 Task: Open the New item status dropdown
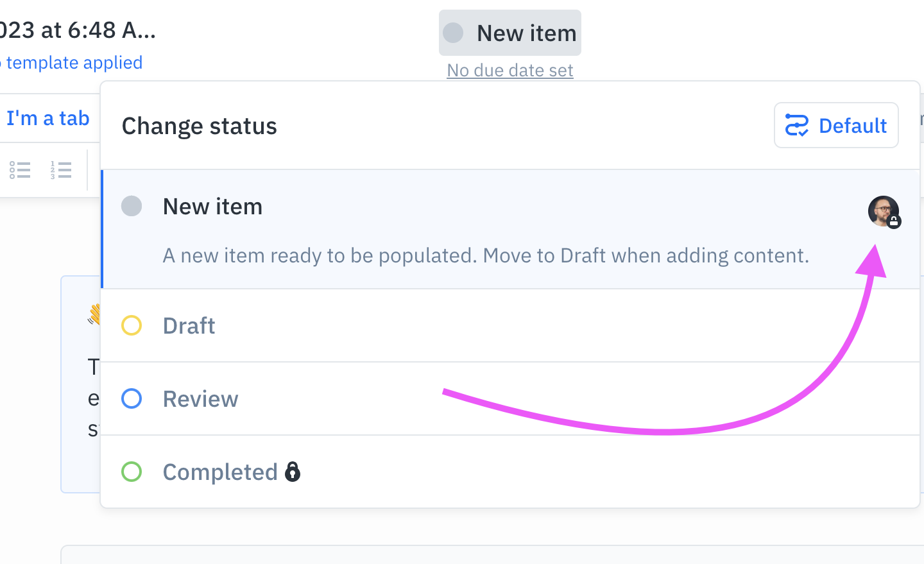[510, 33]
